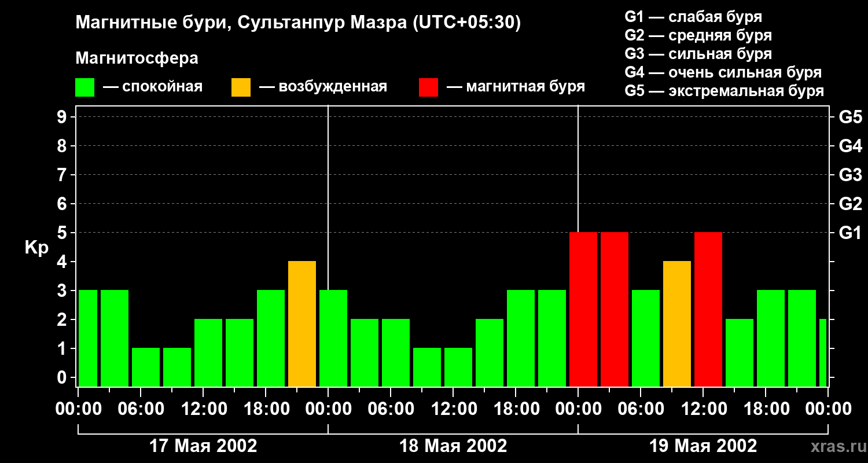Click the 'G2 — средняя буря' legend line
868x463 pixels.
pyautogui.click(x=698, y=35)
